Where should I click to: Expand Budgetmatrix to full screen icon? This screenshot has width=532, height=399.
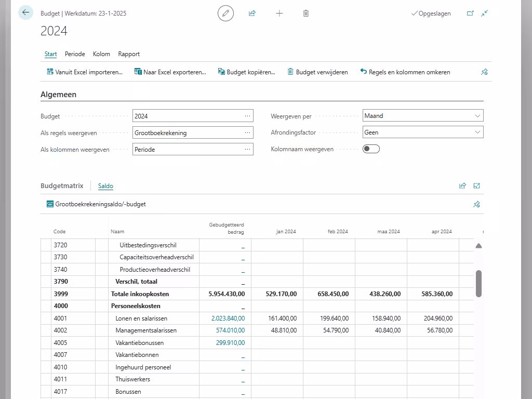tap(477, 185)
